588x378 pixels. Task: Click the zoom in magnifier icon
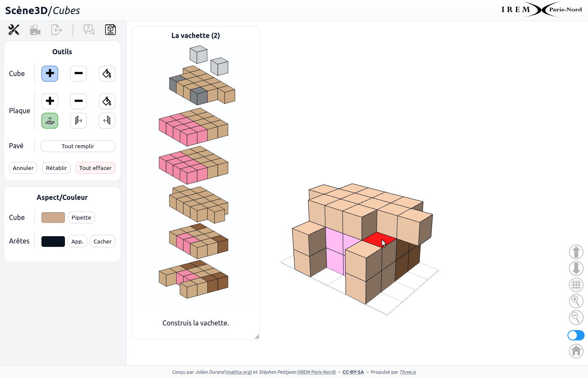click(x=576, y=301)
